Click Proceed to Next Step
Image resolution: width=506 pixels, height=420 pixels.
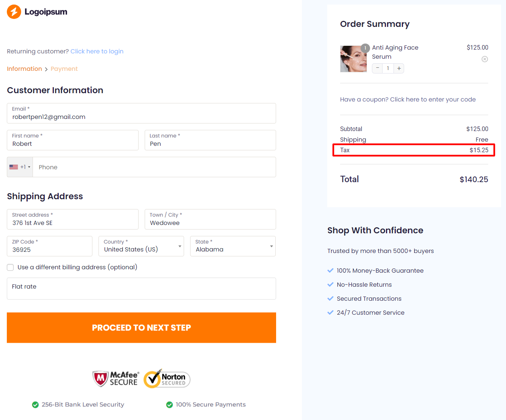[x=141, y=328]
